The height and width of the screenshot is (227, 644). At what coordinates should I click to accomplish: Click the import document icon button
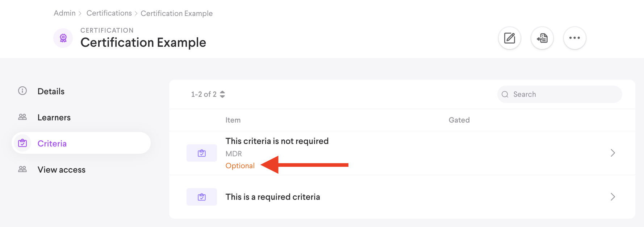coord(542,38)
